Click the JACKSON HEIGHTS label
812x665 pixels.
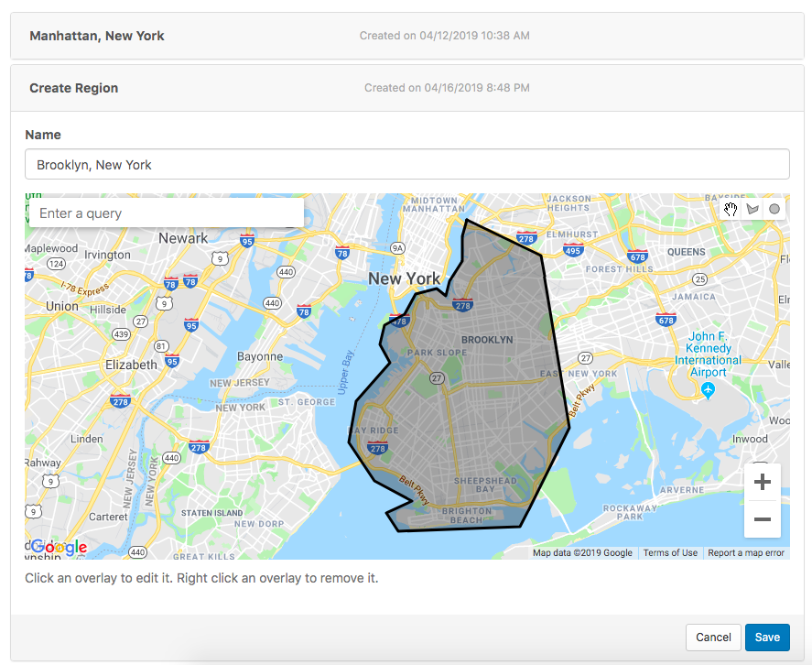pyautogui.click(x=568, y=203)
